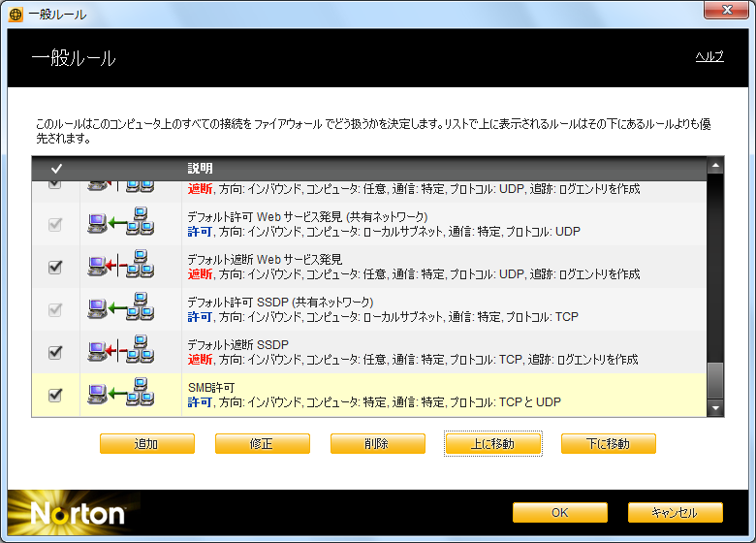756x543 pixels.
Task: Toggle the デフォルト遮断 Web サービス発見 checkbox
Action: tap(55, 267)
